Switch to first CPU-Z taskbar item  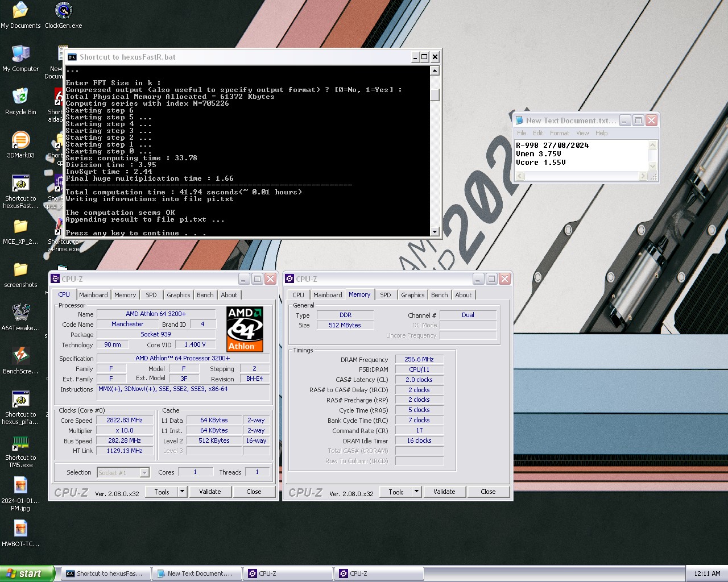tap(288, 573)
